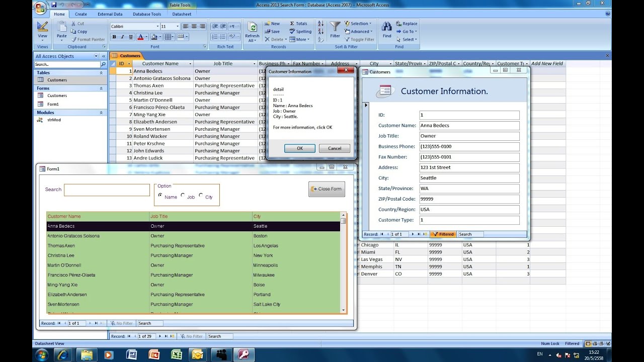Click the Close Form button
This screenshot has width=644, height=362.
click(x=327, y=189)
